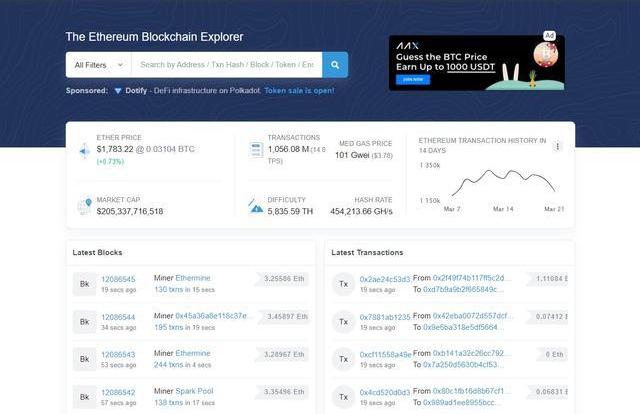
Task: Open From address 0xb141a32c26cc792
Action: click(x=473, y=354)
